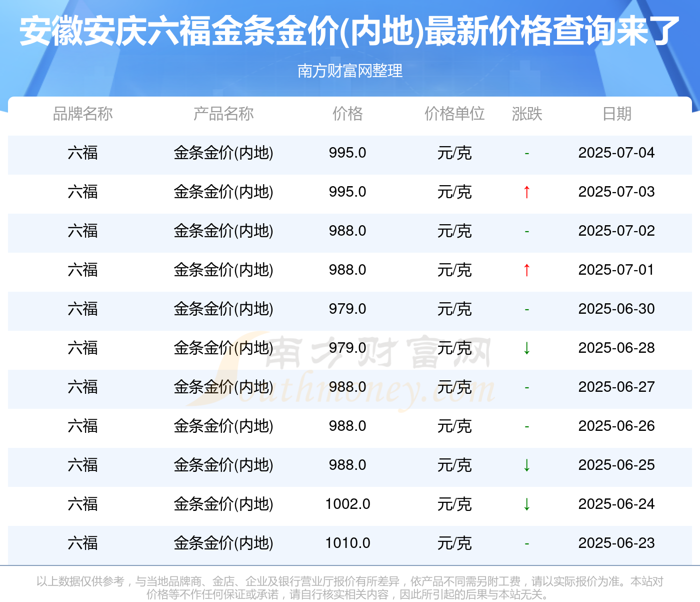The width and height of the screenshot is (700, 602).
Task: Select the 产品名称 column header
Action: pyautogui.click(x=223, y=114)
